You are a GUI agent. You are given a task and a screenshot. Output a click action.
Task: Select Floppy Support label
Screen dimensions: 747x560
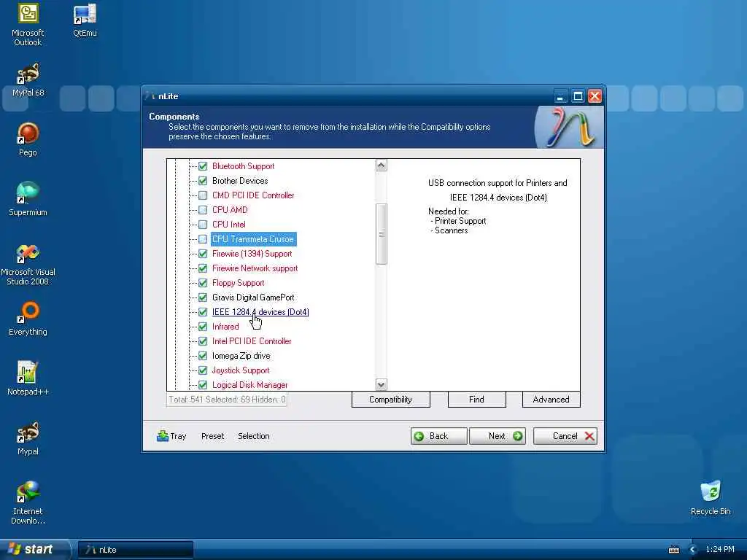click(239, 283)
